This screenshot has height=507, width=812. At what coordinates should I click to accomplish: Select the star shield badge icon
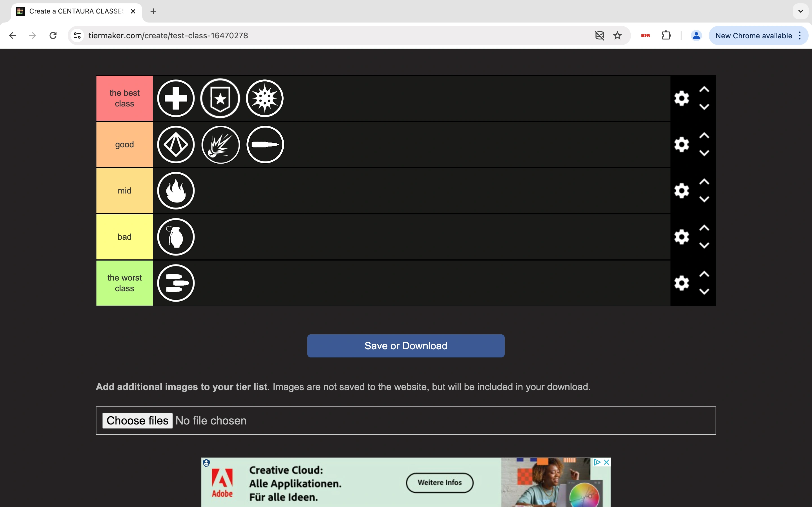(220, 98)
